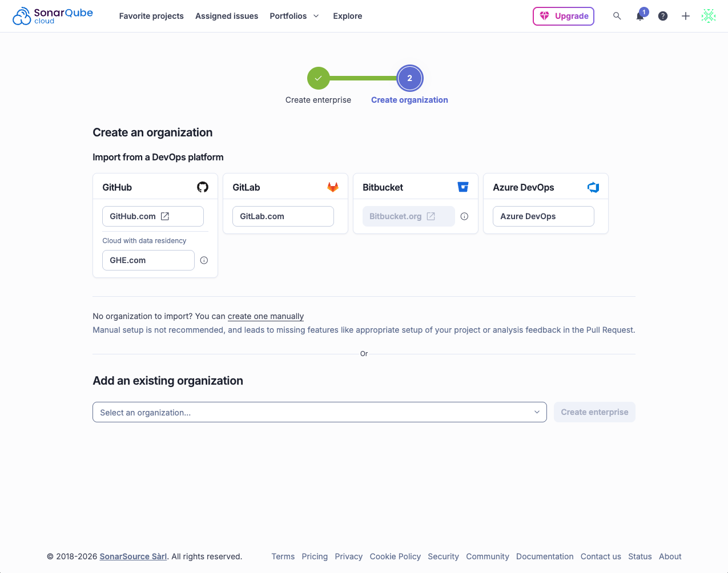This screenshot has width=728, height=573.
Task: Click the info icon beside GHE.com
Action: click(204, 260)
